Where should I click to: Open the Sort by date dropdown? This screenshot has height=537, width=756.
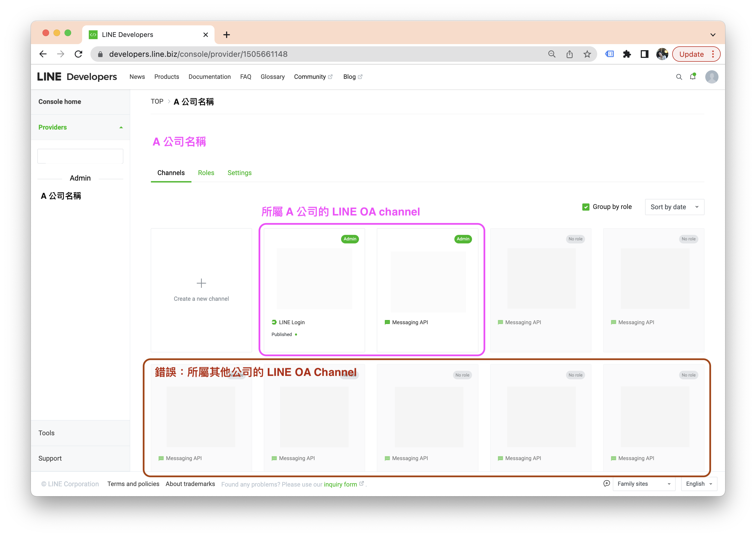click(x=674, y=207)
